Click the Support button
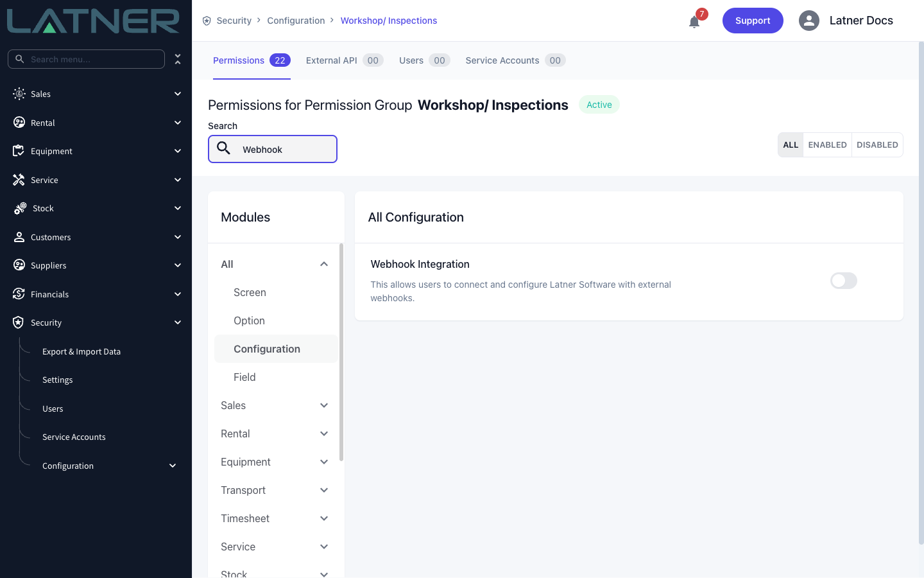This screenshot has height=578, width=924. click(x=753, y=21)
